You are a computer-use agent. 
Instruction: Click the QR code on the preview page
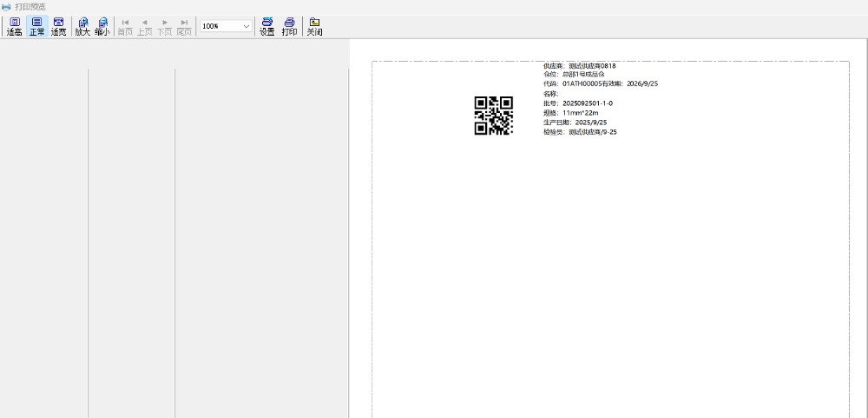click(x=493, y=116)
